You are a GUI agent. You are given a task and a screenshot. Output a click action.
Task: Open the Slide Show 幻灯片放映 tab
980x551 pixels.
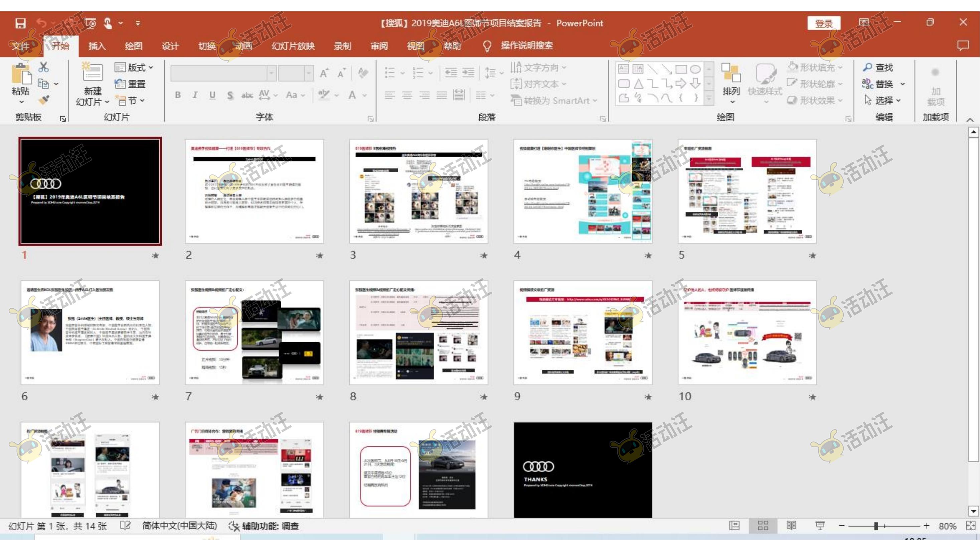pos(293,46)
